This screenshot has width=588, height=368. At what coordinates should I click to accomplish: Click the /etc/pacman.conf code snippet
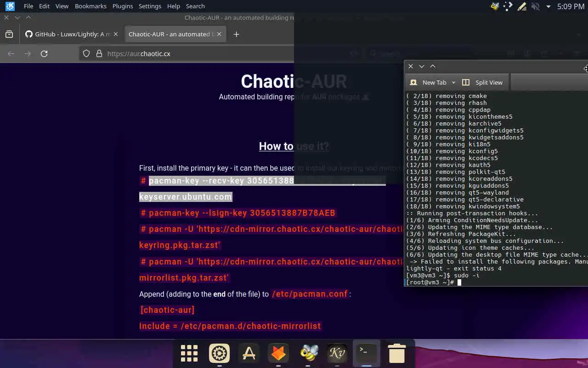click(310, 294)
